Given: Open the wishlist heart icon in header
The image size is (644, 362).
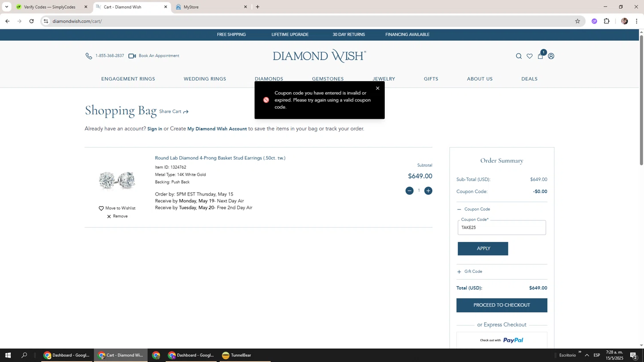Looking at the screenshot, I should point(529,56).
